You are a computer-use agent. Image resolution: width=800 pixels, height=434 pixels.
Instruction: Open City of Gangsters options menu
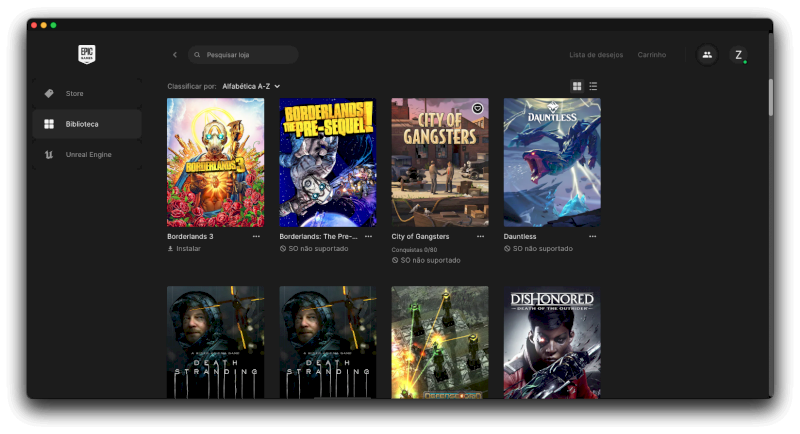[x=480, y=237]
